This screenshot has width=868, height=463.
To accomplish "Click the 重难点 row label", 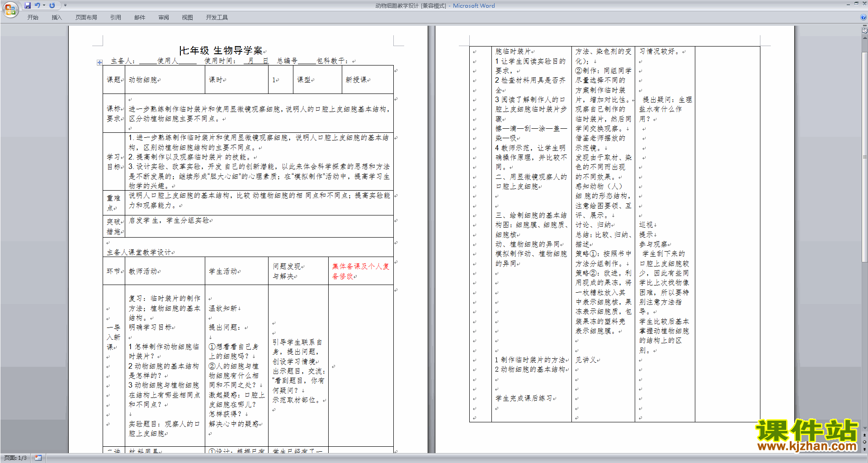I will (114, 203).
